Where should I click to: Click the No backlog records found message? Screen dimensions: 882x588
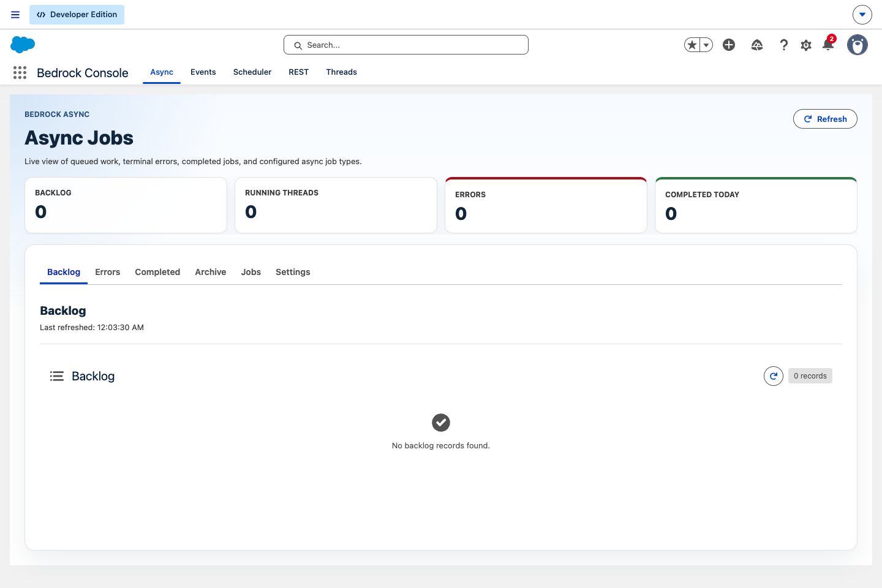[441, 446]
